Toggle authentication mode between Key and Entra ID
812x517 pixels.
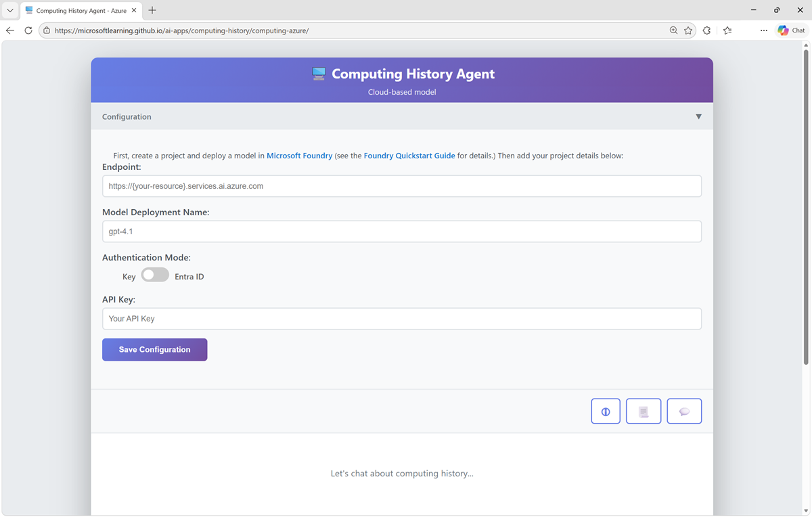click(x=155, y=275)
